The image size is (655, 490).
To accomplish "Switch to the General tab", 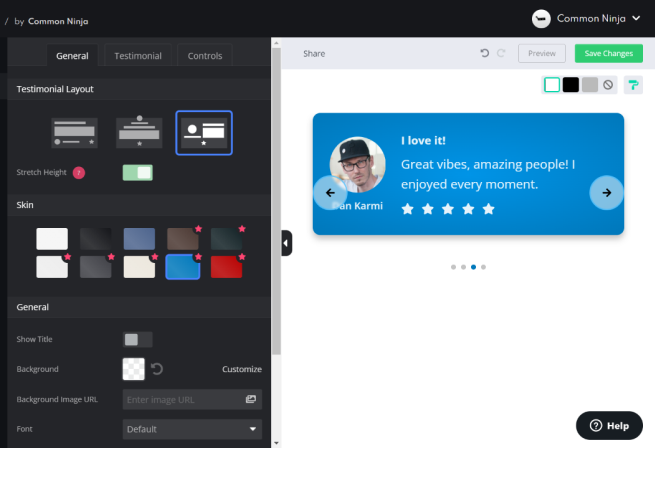I will tap(72, 56).
